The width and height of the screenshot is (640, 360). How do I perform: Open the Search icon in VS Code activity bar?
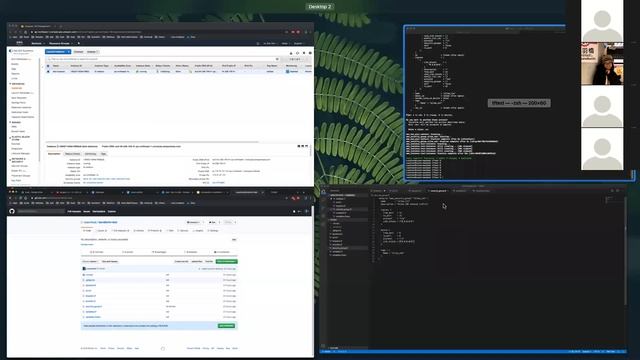click(x=324, y=200)
